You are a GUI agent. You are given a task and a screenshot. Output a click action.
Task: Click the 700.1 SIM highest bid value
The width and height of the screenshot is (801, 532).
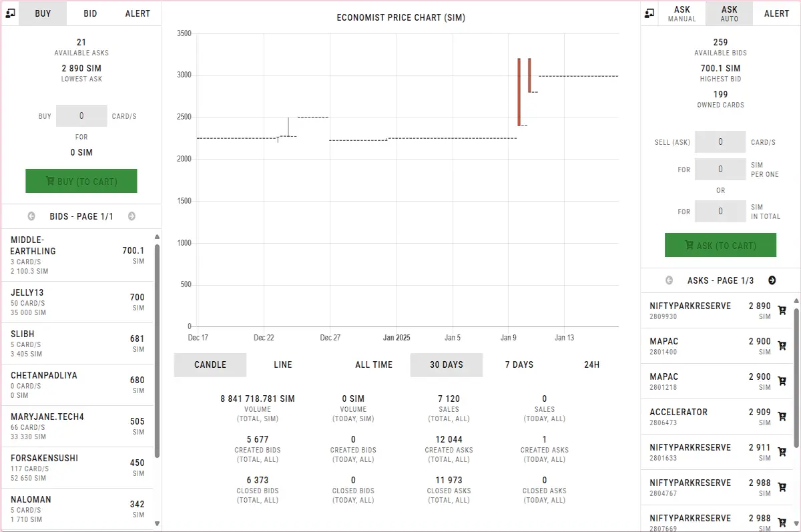coord(720,68)
